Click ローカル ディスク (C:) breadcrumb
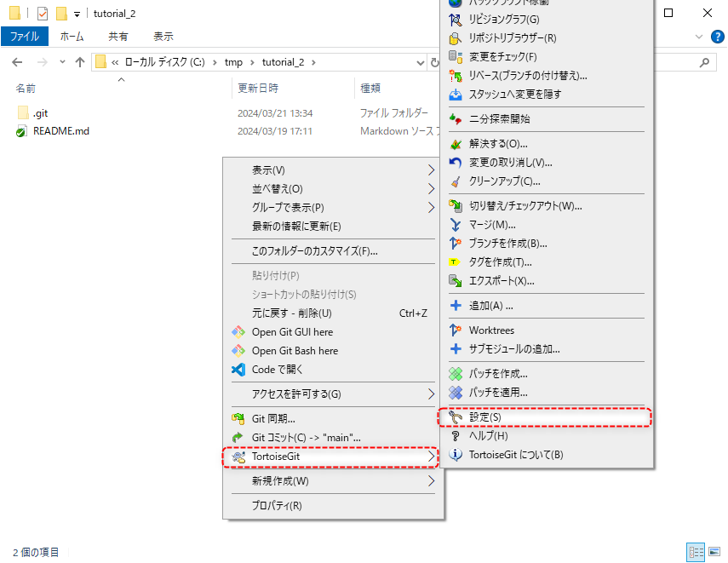This screenshot has height=563, width=728. [x=165, y=62]
